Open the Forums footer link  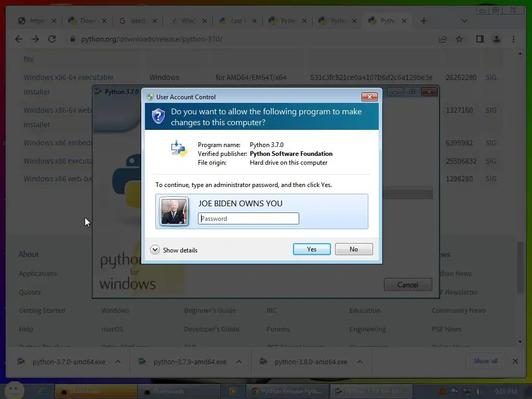point(278,329)
